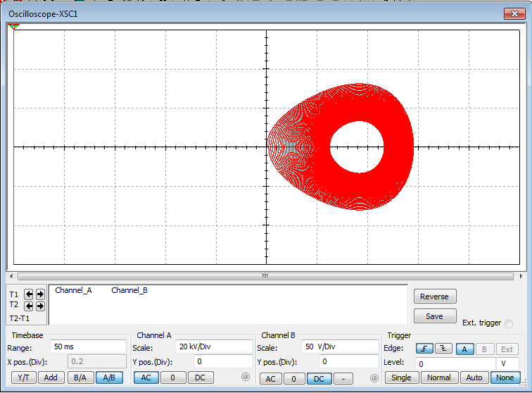Set trigger source to Ext
532x393 pixels.
click(x=507, y=349)
